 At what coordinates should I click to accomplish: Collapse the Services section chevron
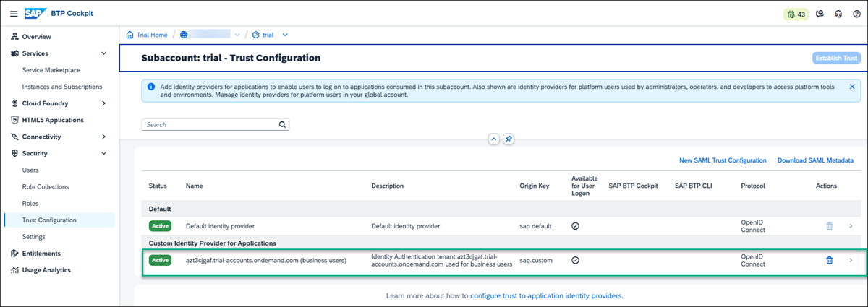pyautogui.click(x=103, y=53)
